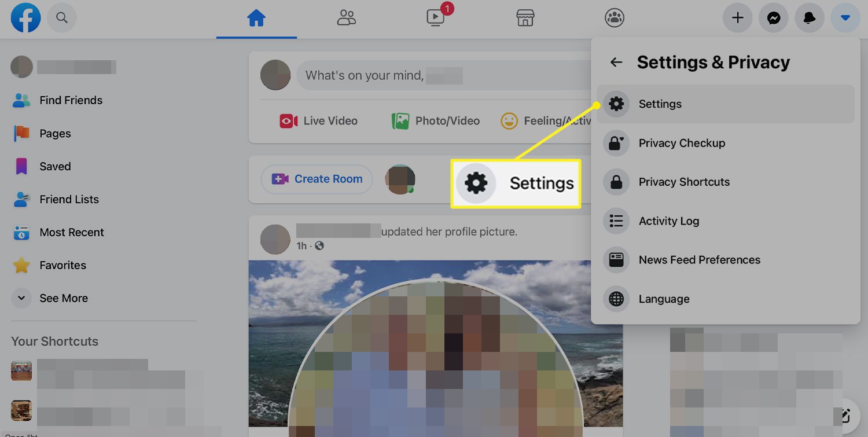Click the Create Room button
The height and width of the screenshot is (437, 868).
(317, 179)
